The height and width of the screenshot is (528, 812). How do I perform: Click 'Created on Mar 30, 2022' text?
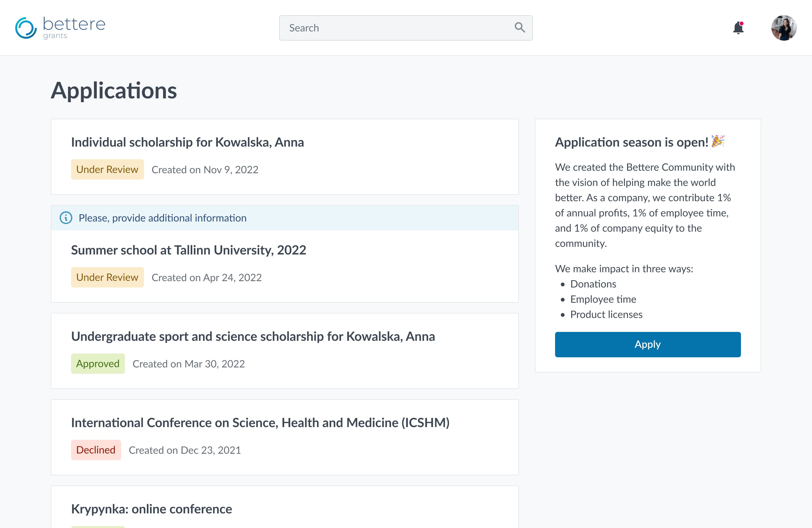(189, 364)
